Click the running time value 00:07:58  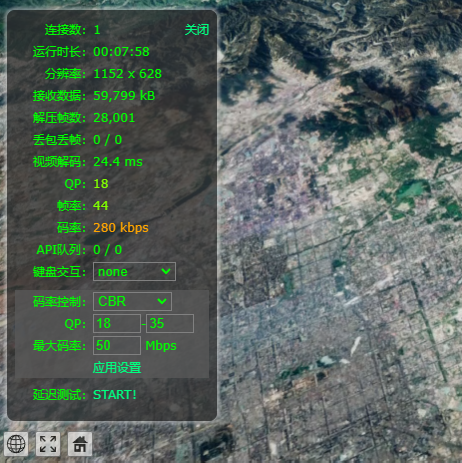(x=121, y=52)
